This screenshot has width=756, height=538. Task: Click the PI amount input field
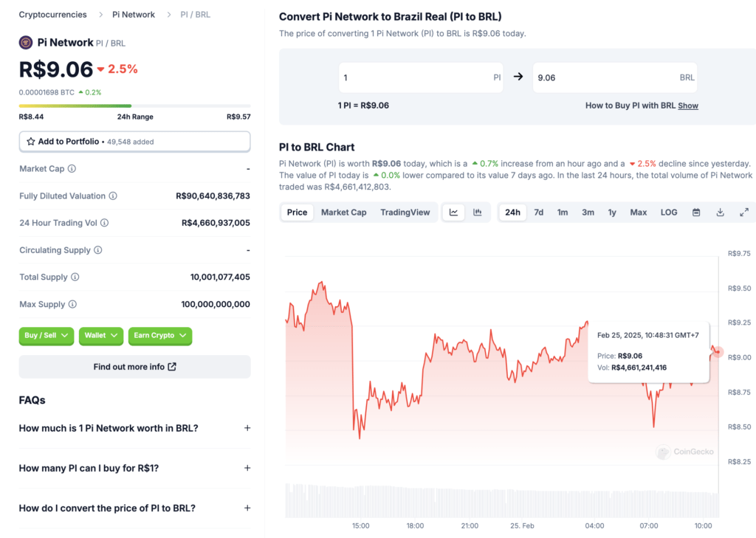tap(421, 77)
